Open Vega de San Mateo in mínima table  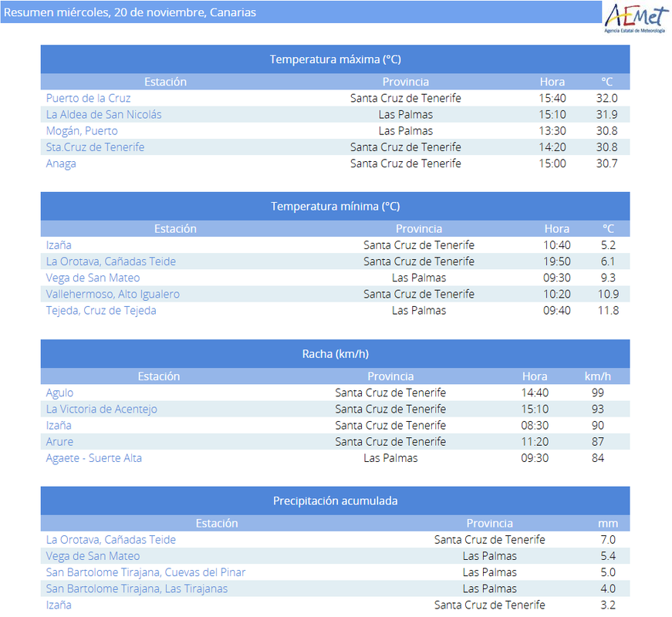tap(93, 278)
